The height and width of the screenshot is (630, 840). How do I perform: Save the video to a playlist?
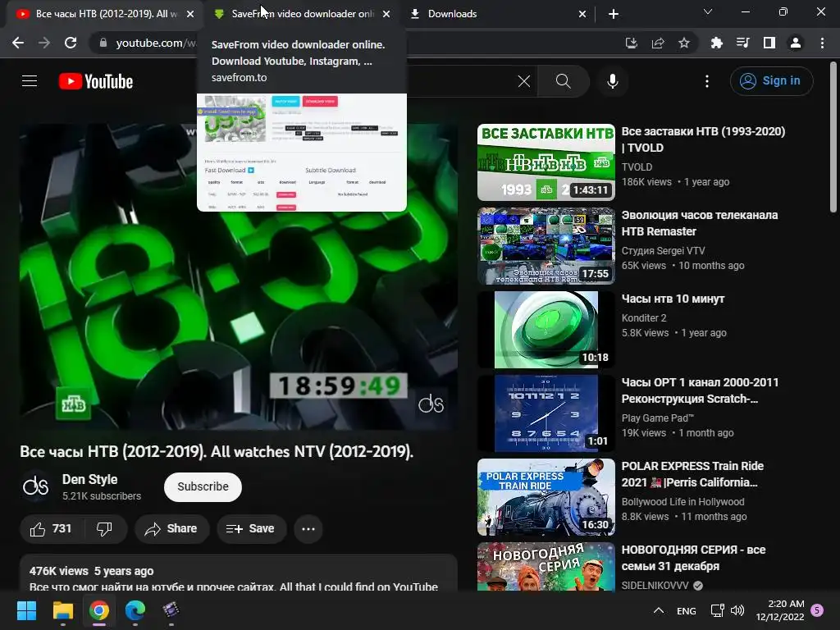click(x=250, y=529)
